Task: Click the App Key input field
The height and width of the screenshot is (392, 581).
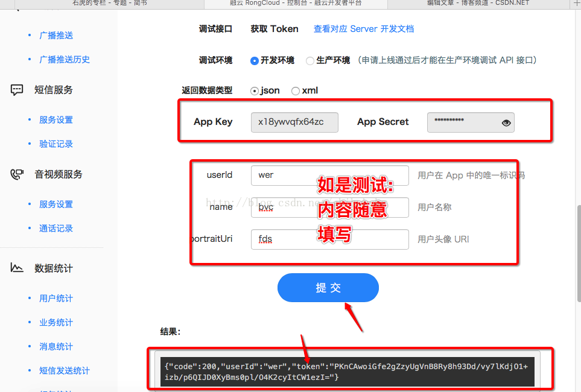Action: (x=294, y=122)
